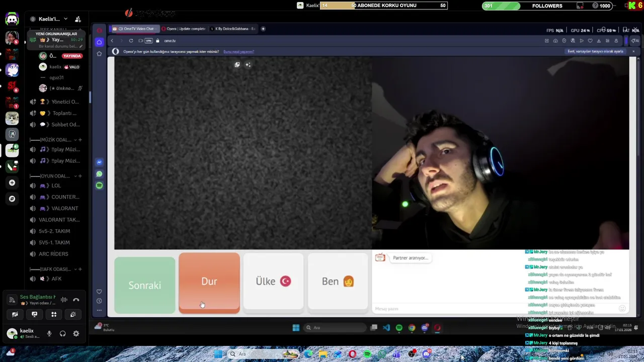Join the AFK voice channel
Image resolution: width=644 pixels, height=362 pixels.
pyautogui.click(x=55, y=279)
